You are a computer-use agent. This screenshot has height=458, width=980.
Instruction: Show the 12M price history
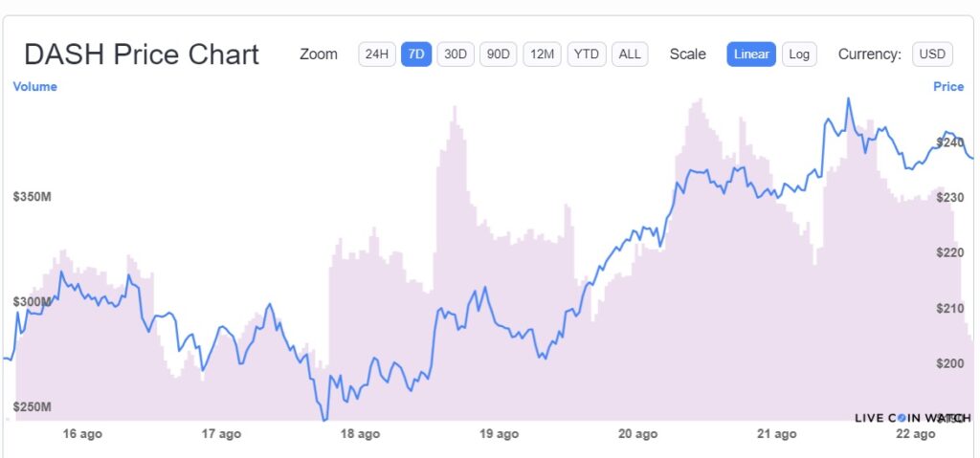pyautogui.click(x=543, y=55)
